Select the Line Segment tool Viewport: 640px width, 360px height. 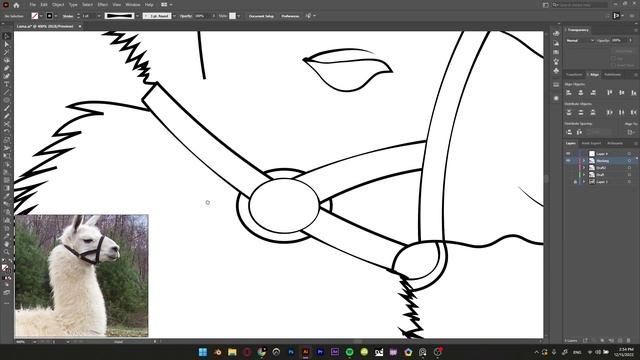pyautogui.click(x=7, y=92)
